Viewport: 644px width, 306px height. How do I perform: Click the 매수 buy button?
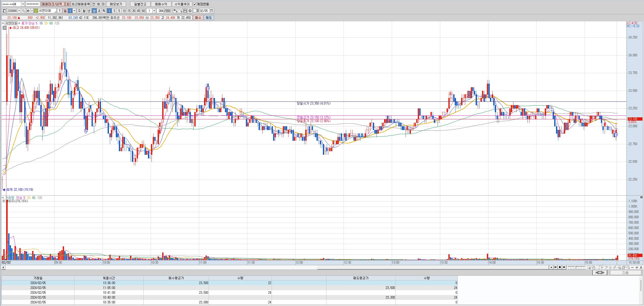[x=198, y=18]
